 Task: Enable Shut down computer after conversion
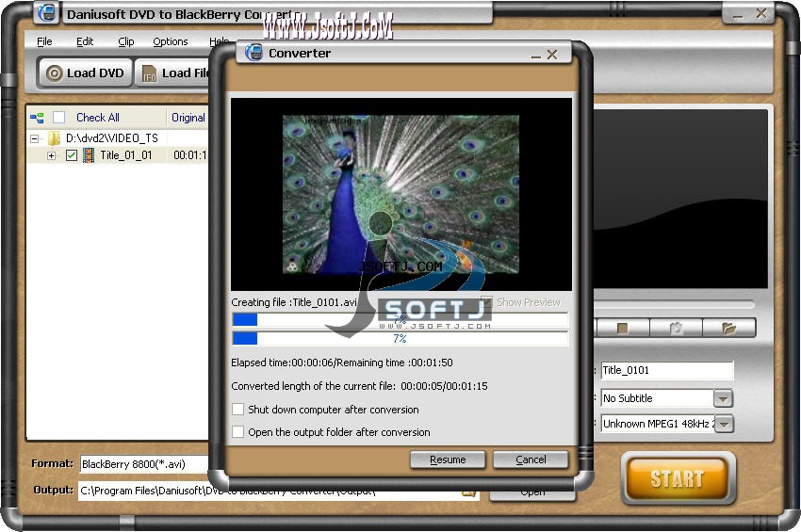(238, 410)
